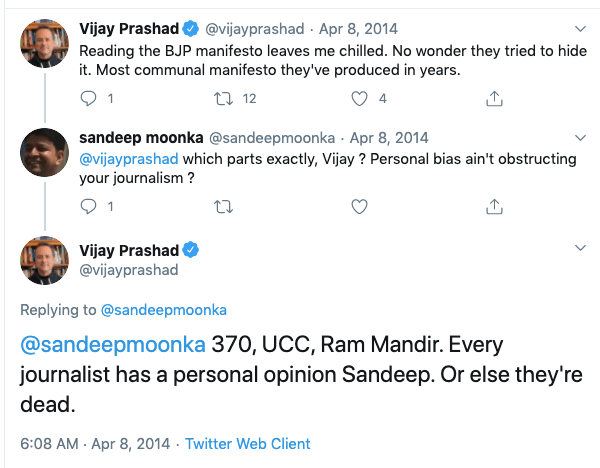The image size is (600, 468).
Task: Retweet the BJP manifesto tweet
Action: coord(225,99)
